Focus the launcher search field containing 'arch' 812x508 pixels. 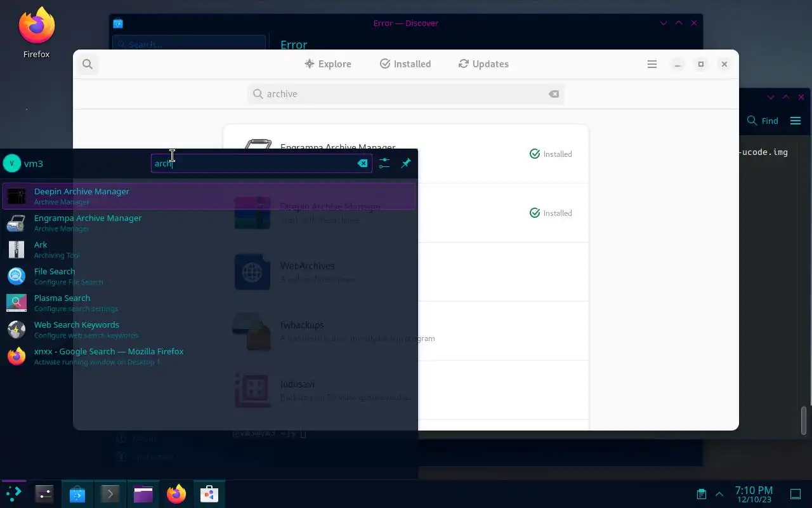[261, 163]
